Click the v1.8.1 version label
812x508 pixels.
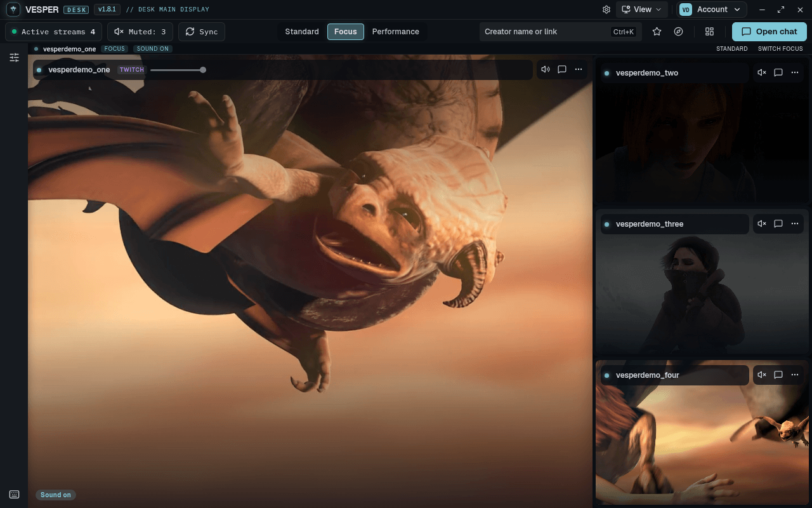pos(107,10)
